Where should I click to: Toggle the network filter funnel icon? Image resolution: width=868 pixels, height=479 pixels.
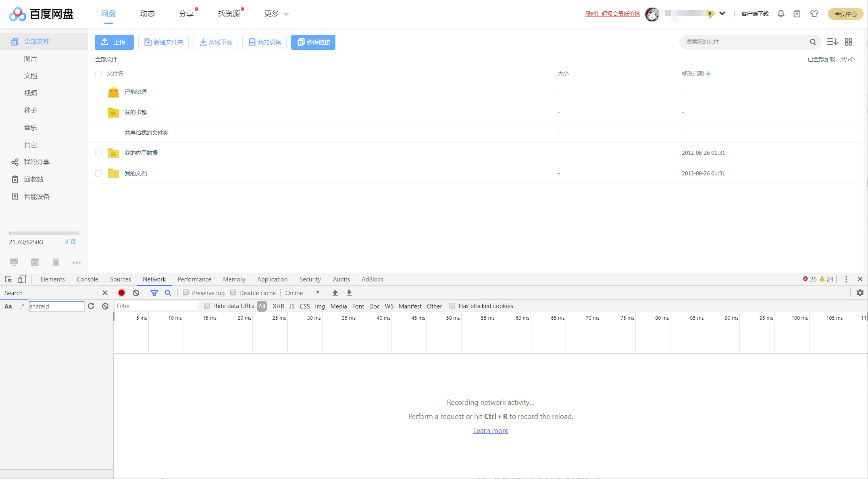[154, 293]
